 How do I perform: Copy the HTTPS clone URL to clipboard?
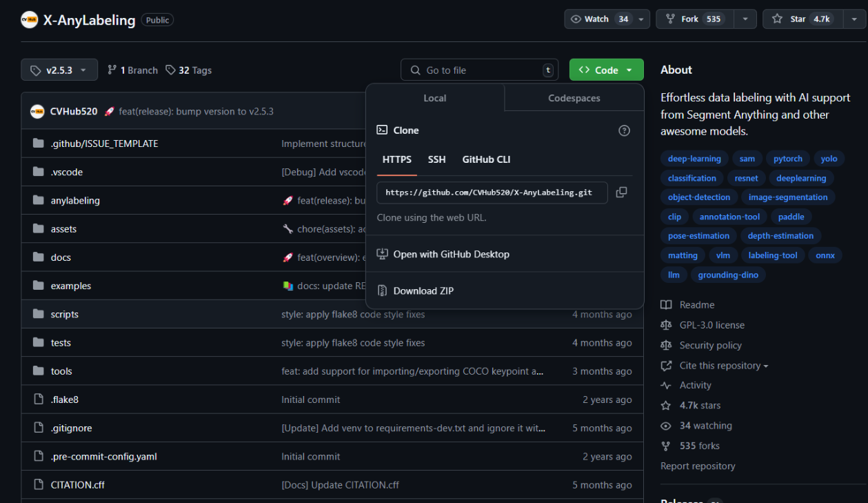[x=621, y=193]
